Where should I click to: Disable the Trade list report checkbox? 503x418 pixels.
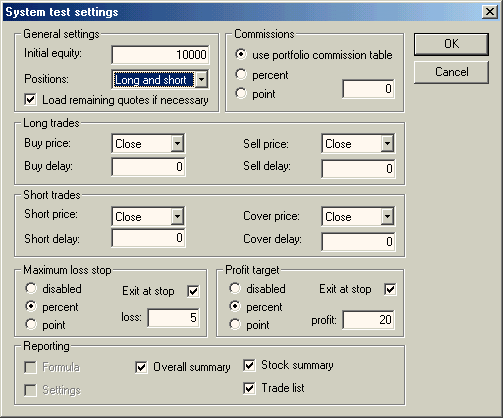point(249,388)
